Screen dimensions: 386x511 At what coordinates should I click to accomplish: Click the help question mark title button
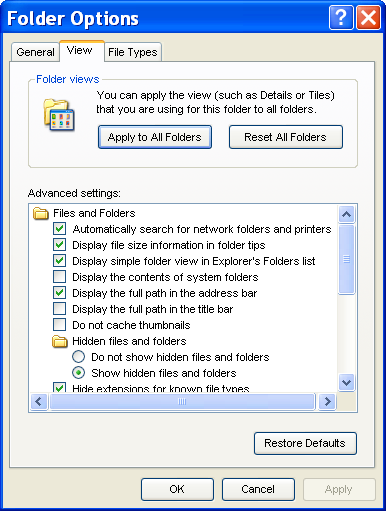point(341,17)
